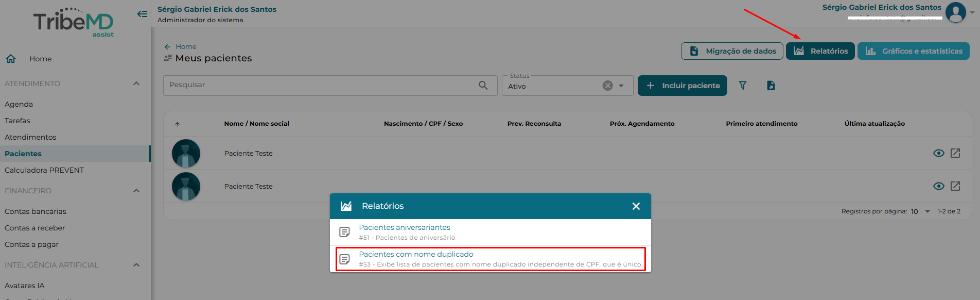Click the Home breadcrumb link
The width and height of the screenshot is (980, 300).
pos(186,47)
